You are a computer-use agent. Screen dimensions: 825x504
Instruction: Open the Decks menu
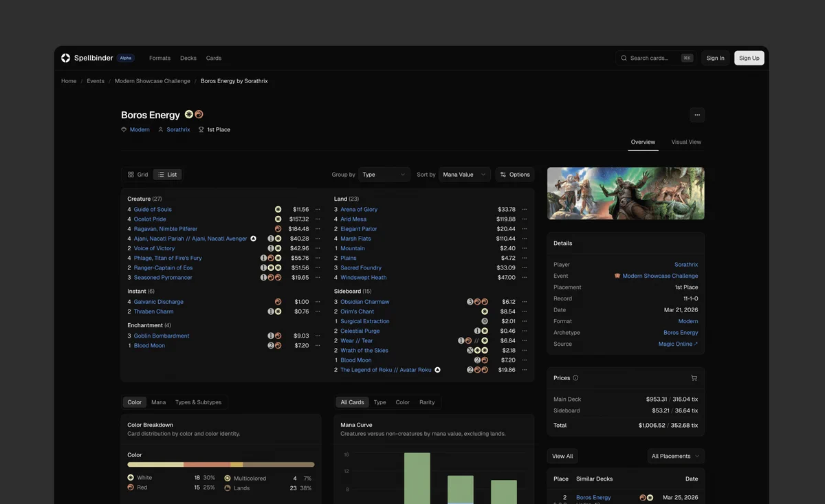pos(188,58)
